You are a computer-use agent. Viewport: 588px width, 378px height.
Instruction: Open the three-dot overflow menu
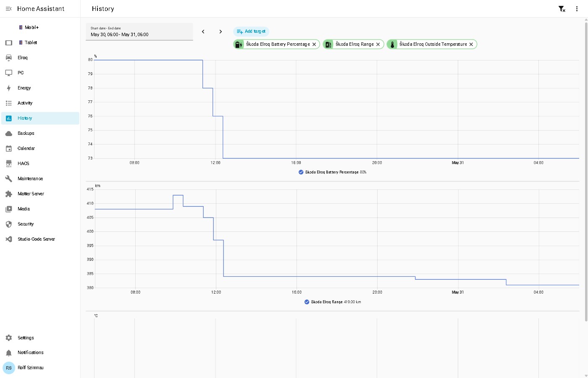[577, 9]
